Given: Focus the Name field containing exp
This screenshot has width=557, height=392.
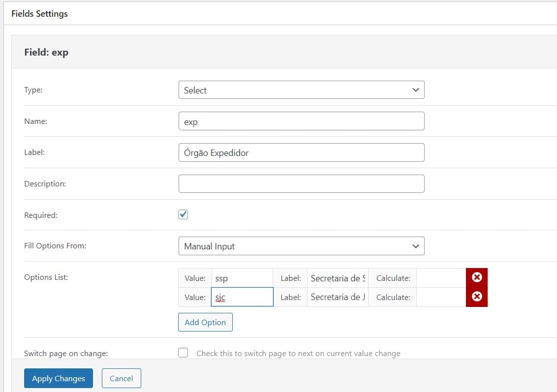Looking at the screenshot, I should click(301, 121).
